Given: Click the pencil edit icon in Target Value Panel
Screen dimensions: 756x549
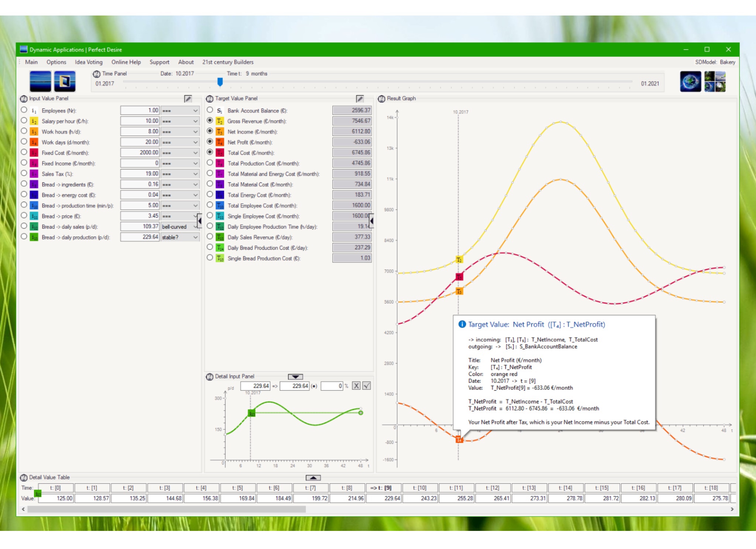Looking at the screenshot, I should tap(360, 99).
